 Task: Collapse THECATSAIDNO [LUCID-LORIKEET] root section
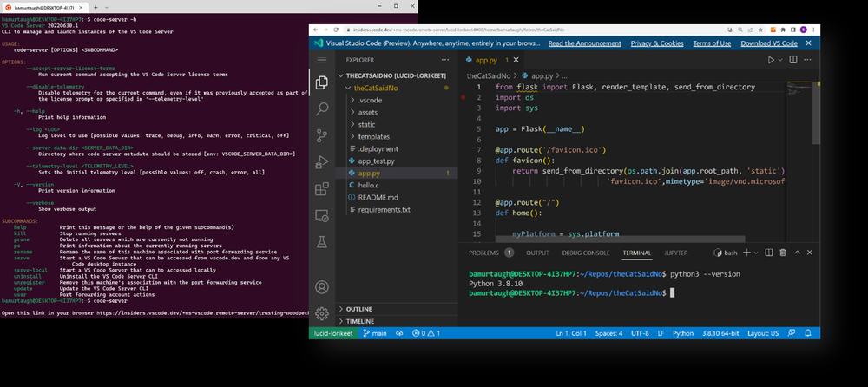point(397,75)
